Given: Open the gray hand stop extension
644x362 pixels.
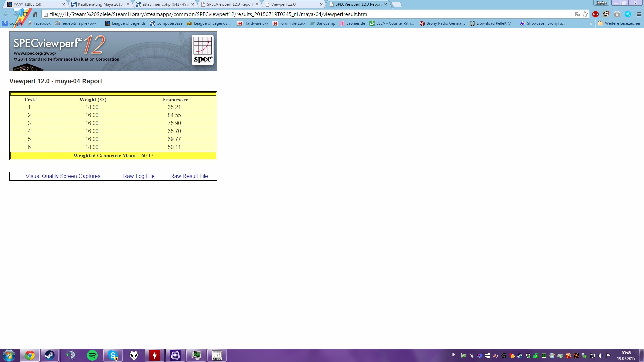Looking at the screenshot, I should pos(617,14).
